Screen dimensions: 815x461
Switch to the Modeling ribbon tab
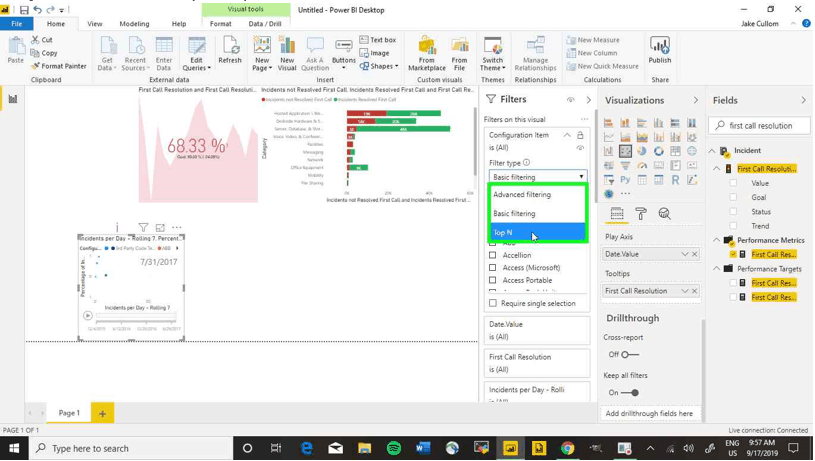[x=134, y=24]
